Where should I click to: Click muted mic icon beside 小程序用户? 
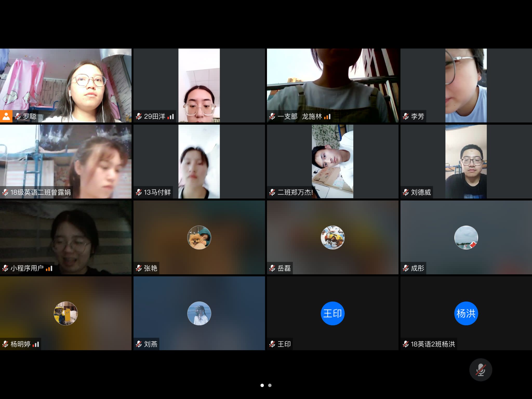(5, 268)
